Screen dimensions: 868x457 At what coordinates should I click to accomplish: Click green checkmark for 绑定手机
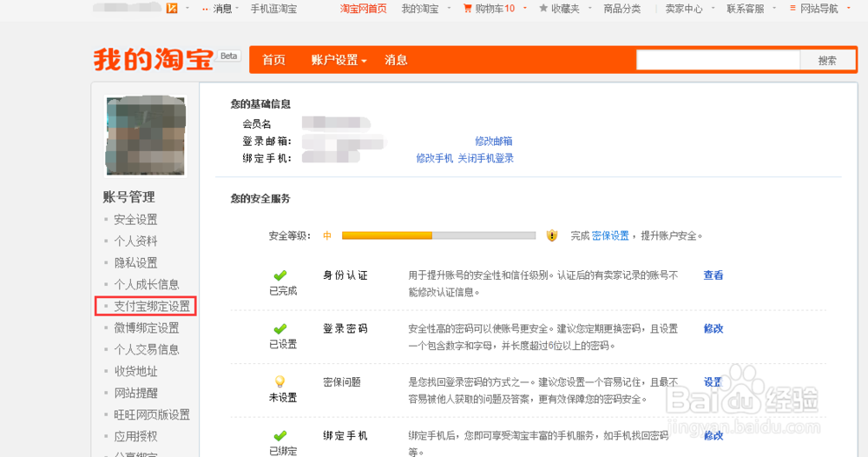point(280,436)
